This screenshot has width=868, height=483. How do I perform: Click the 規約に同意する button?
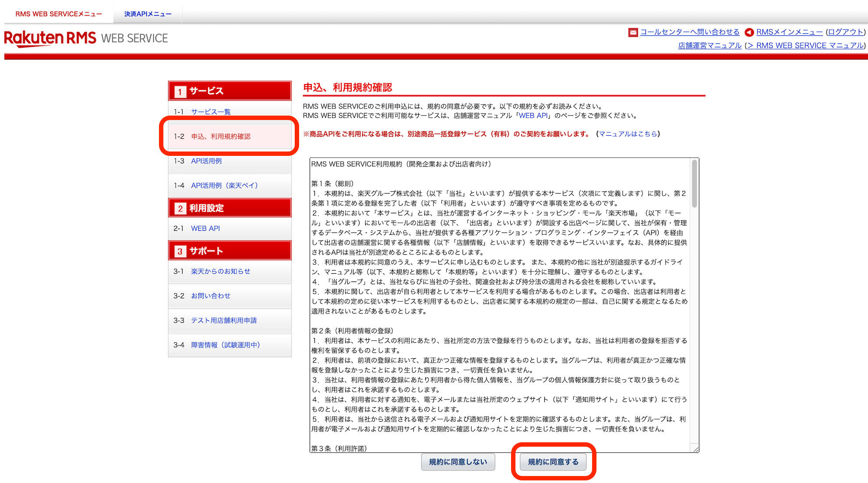(x=553, y=462)
